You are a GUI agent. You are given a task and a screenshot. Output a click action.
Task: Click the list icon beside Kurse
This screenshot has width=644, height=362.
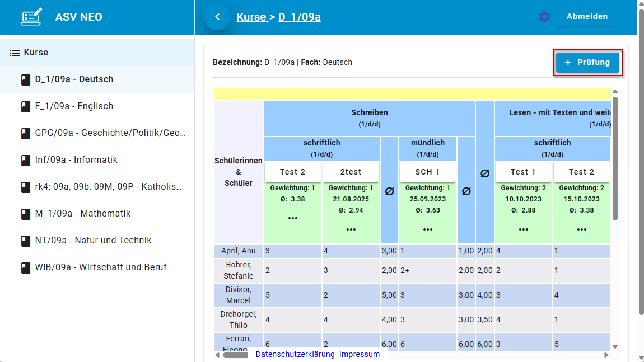15,53
